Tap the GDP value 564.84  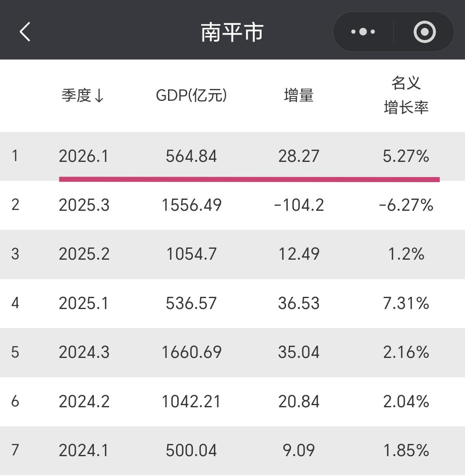[192, 156]
